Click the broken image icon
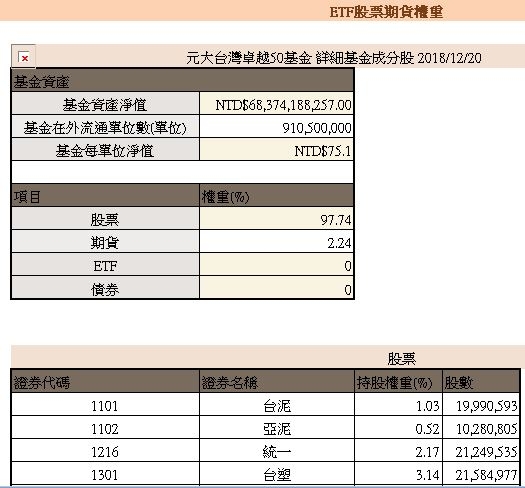 click(23, 56)
